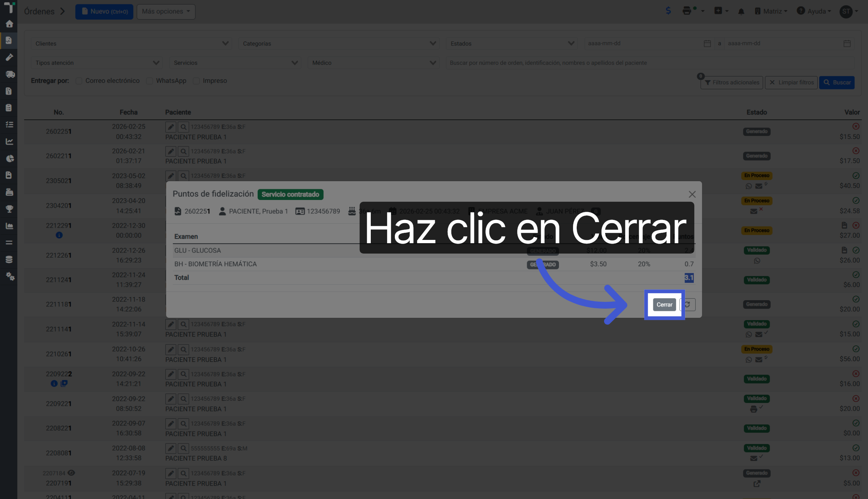Open the ST user profile menu

[849, 11]
